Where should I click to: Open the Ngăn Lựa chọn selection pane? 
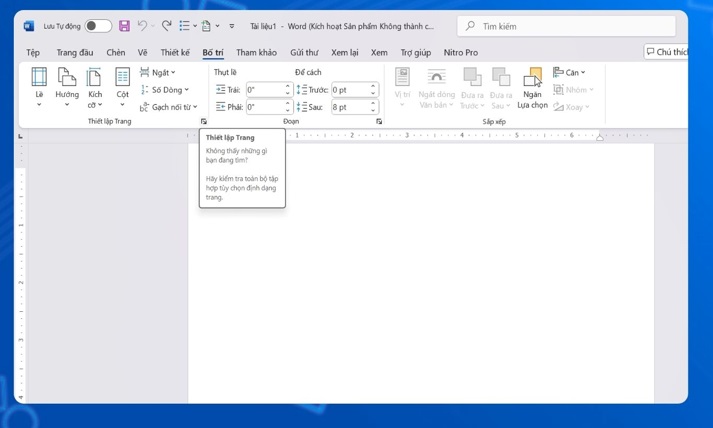(532, 79)
